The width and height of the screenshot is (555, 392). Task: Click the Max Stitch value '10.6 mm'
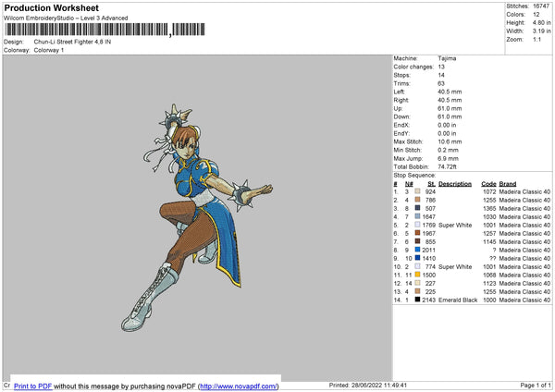pyautogui.click(x=450, y=141)
